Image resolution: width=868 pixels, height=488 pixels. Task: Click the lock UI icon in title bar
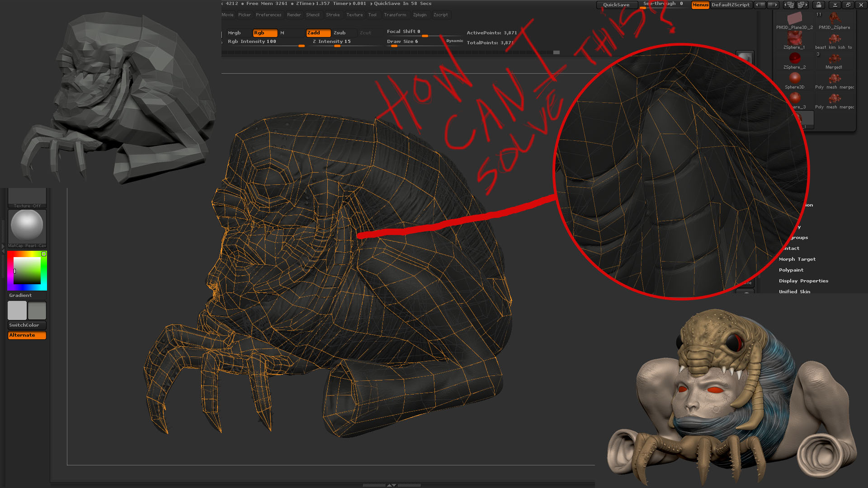click(x=819, y=5)
